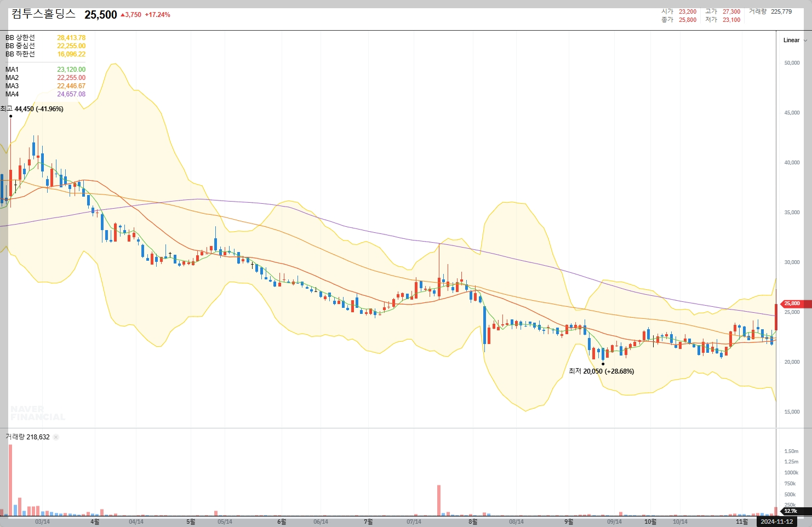Click the 2024-11-12 date label on the time axis
The width and height of the screenshot is (812, 527).
point(776,522)
